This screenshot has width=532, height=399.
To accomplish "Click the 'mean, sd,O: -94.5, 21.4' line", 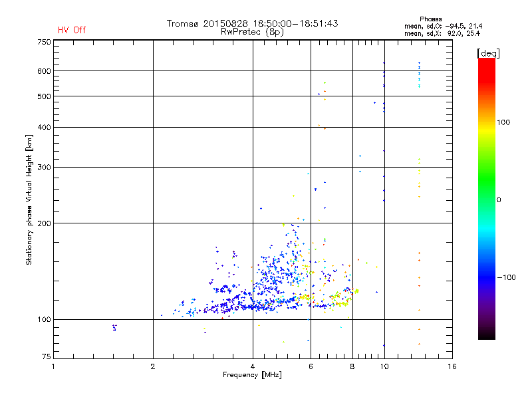I will (443, 26).
